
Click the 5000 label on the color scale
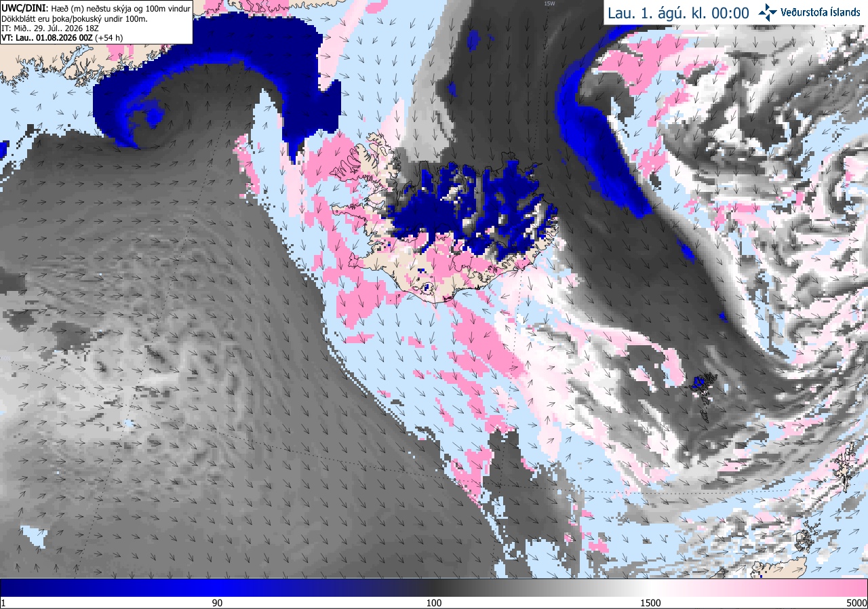click(x=856, y=603)
